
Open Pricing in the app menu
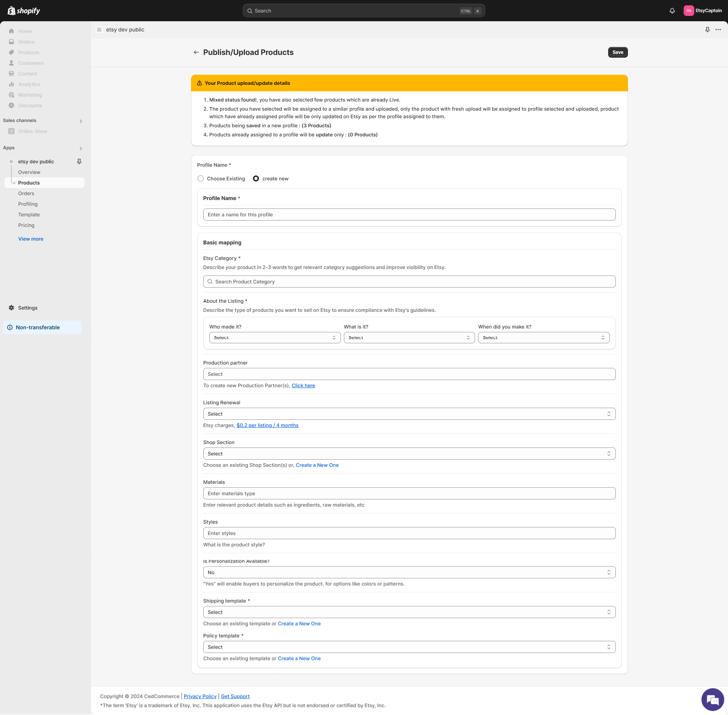point(26,225)
